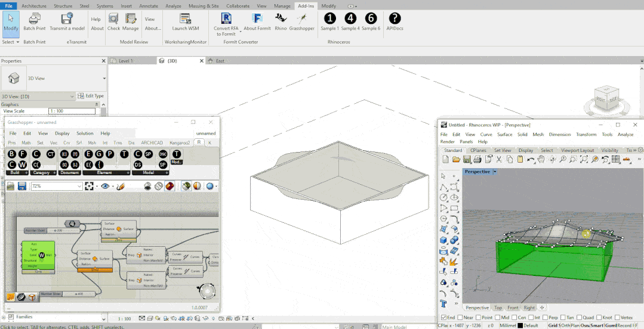
Task: Toggle Grid Snap in Rhino status bar
Action: click(x=553, y=325)
